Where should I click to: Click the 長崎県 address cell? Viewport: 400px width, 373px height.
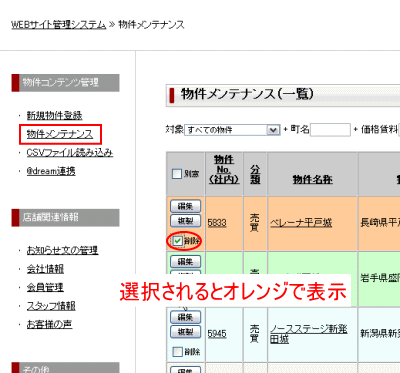tap(379, 223)
